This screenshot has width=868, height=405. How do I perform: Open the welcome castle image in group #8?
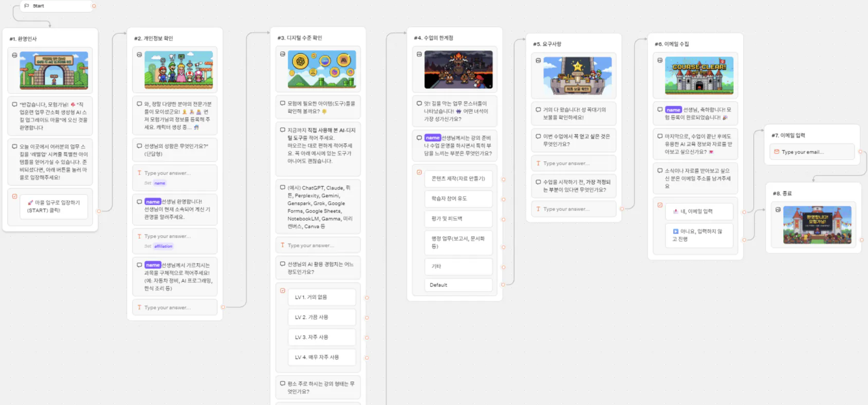[817, 225]
